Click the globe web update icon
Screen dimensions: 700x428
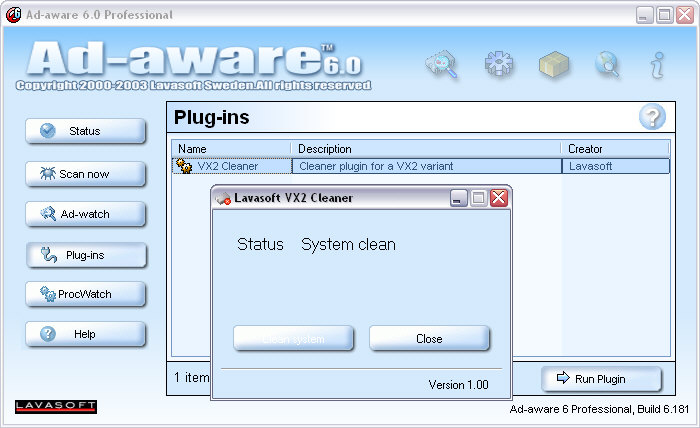point(607,65)
